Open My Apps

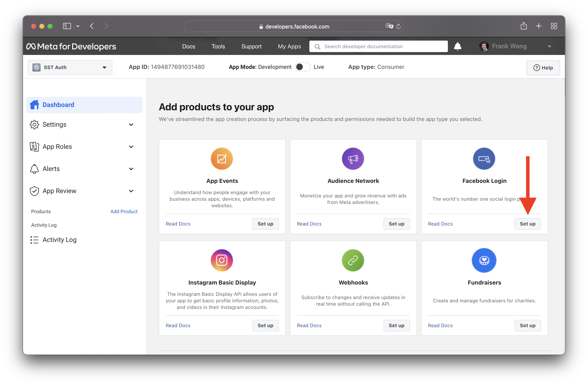coord(289,46)
